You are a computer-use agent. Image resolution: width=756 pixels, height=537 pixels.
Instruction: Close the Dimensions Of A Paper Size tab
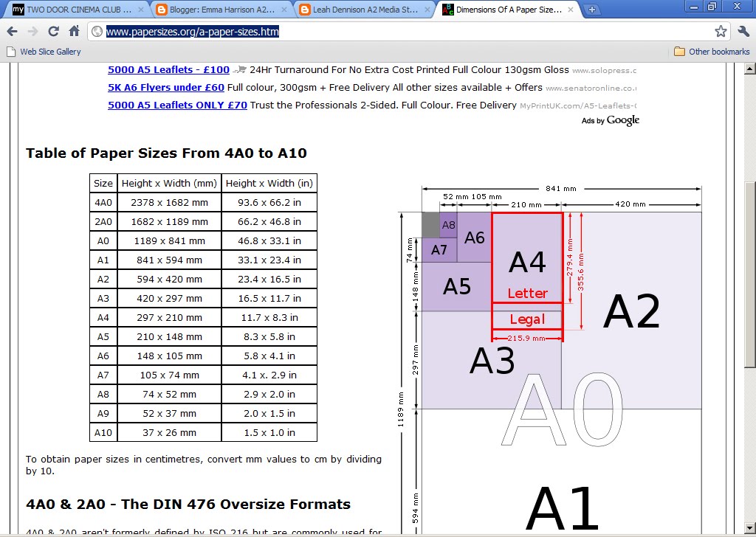point(571,9)
